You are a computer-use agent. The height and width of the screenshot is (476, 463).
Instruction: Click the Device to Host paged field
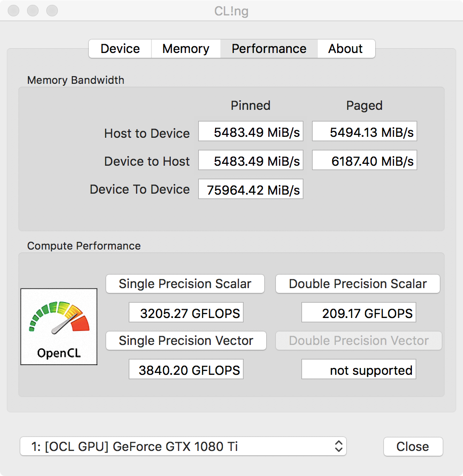tap(365, 160)
